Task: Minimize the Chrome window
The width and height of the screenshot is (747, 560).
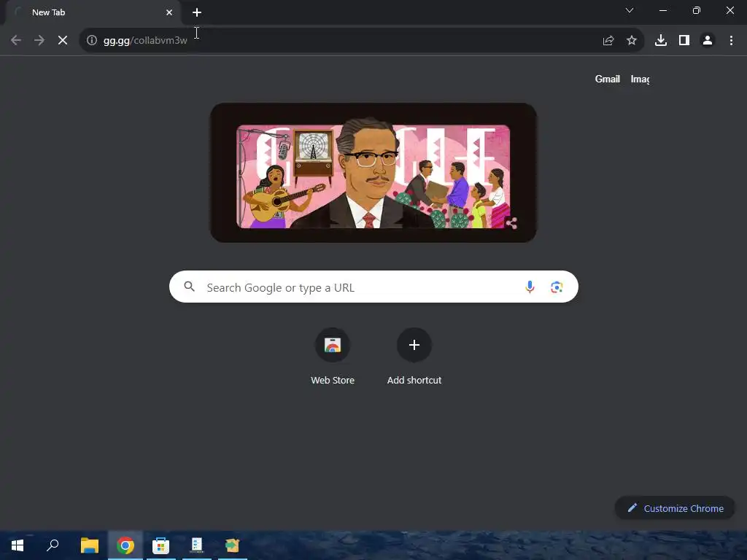Action: 662,10
